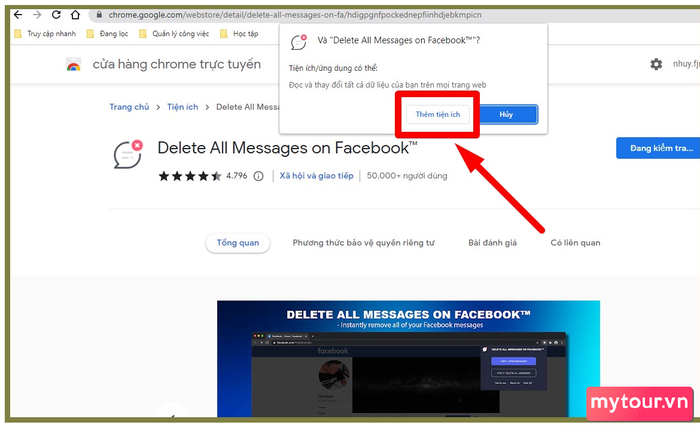Click the browser forward arrow

tap(37, 15)
